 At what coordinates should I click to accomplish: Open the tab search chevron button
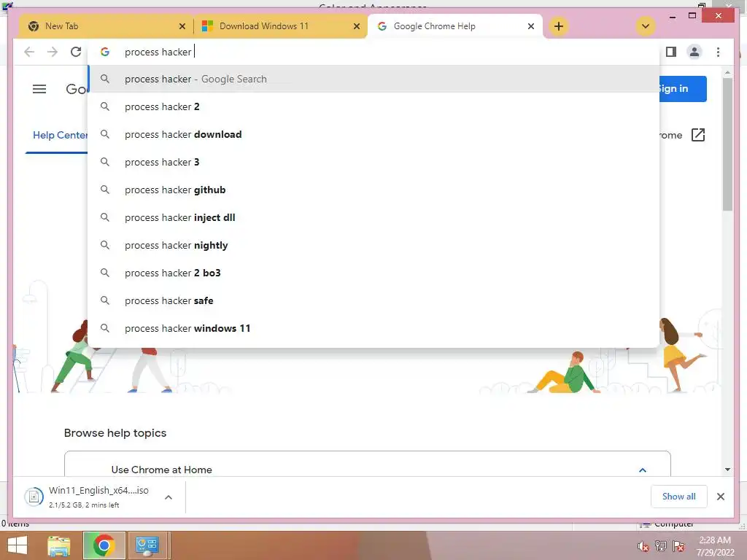646,26
